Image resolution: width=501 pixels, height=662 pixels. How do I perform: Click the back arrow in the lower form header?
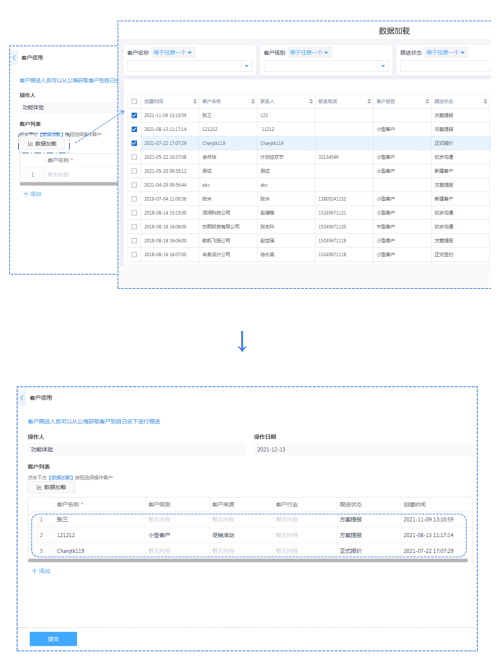coord(22,398)
